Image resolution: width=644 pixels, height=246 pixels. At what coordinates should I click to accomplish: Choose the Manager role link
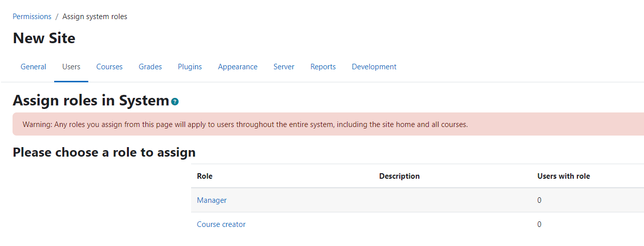click(x=212, y=200)
